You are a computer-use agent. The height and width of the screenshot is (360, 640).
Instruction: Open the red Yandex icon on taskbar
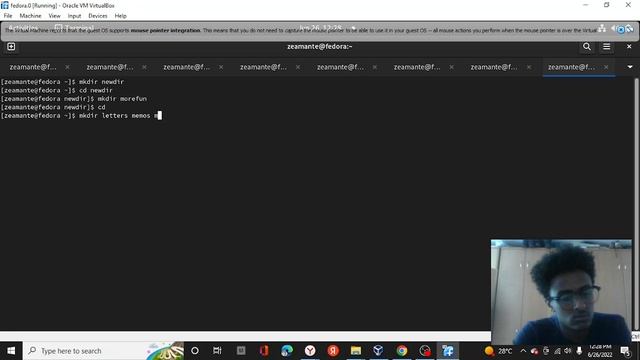(x=333, y=351)
